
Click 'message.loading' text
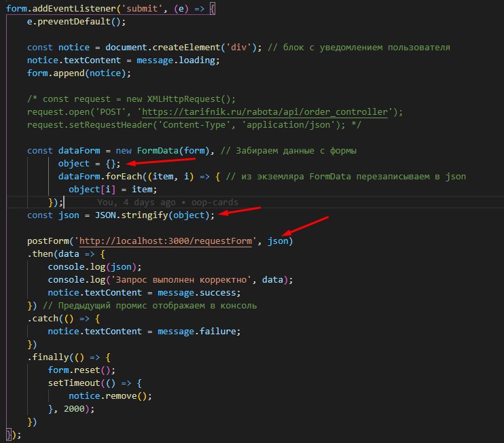pos(176,60)
